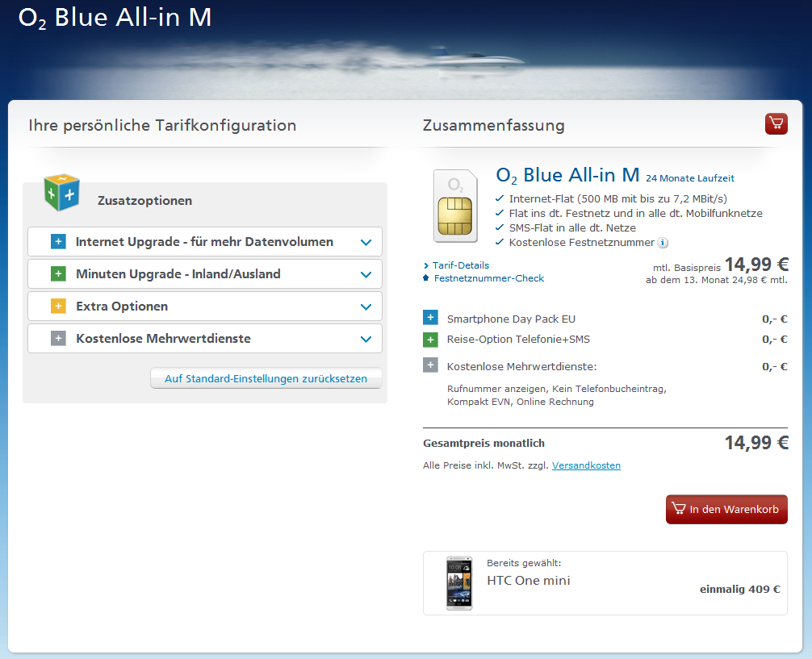
Task: Click the HTC One mini product name
Action: [x=528, y=580]
